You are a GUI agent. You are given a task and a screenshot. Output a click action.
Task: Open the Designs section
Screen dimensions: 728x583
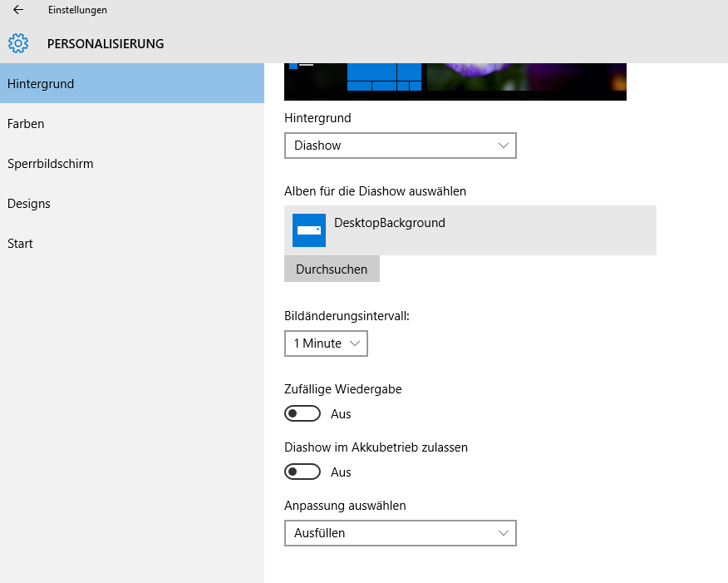pos(132,204)
